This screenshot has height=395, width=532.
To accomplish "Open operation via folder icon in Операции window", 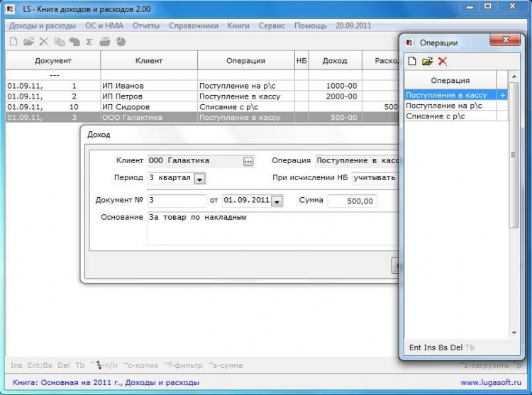I will (x=428, y=61).
